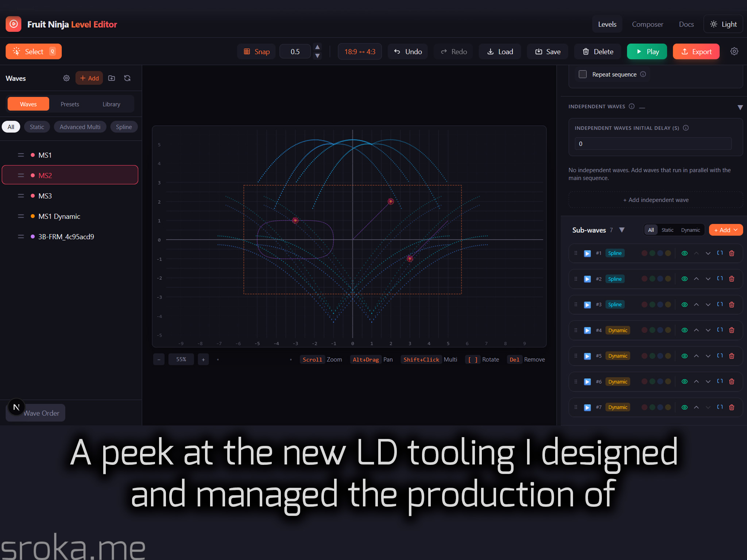Collapse the Sub-waves list triangle
The width and height of the screenshot is (747, 560).
coord(622,230)
